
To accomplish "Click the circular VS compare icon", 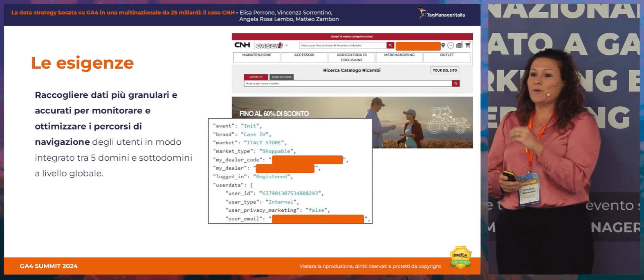I will point(451,45).
